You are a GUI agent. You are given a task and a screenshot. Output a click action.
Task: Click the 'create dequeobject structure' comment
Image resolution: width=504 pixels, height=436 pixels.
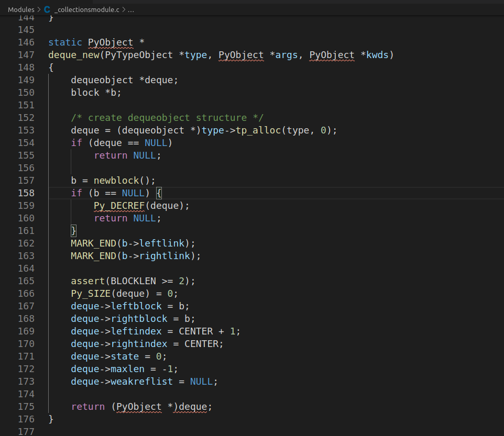[x=167, y=118]
